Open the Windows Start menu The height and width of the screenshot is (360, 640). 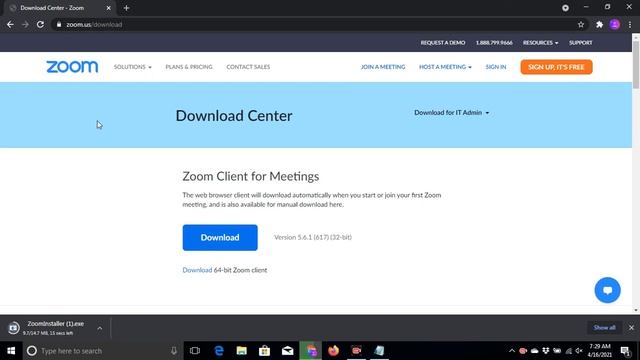click(11, 351)
